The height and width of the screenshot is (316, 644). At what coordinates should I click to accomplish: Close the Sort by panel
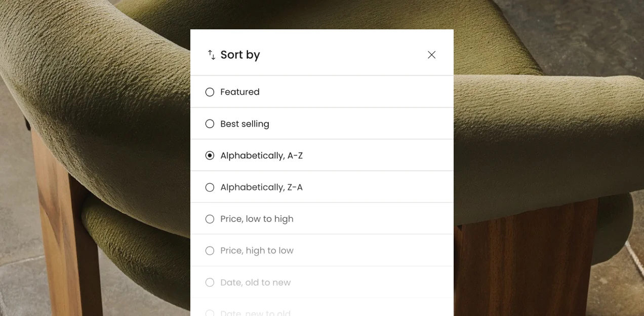tap(431, 55)
